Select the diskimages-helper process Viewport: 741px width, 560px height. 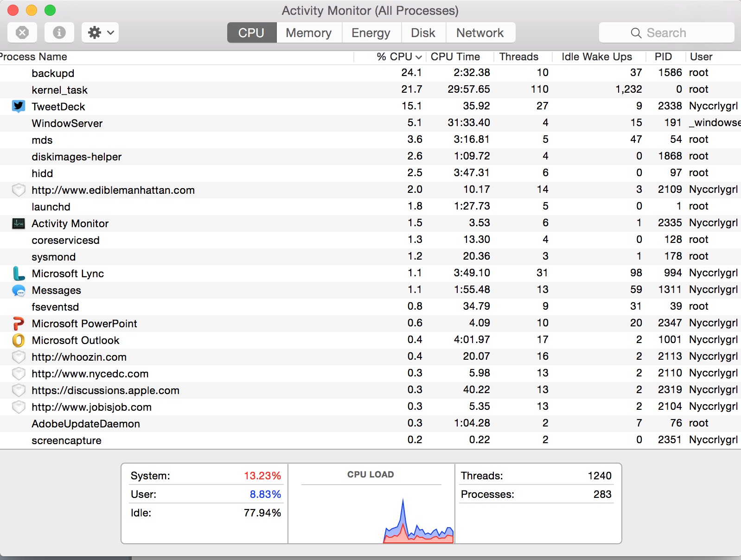370,157
